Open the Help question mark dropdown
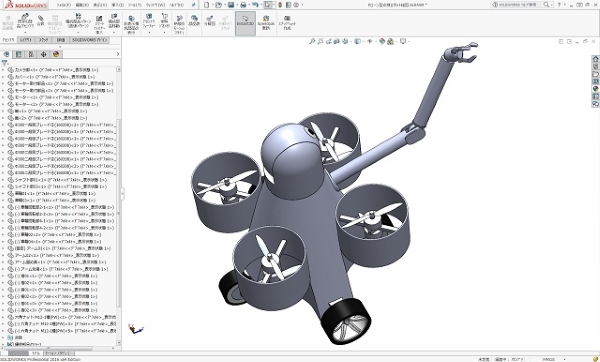 [560, 5]
